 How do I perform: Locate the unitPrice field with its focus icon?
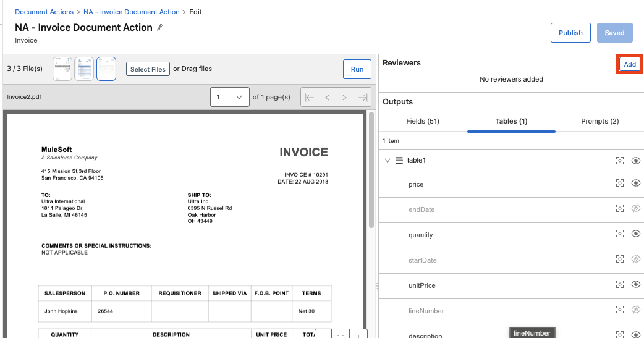click(x=620, y=284)
